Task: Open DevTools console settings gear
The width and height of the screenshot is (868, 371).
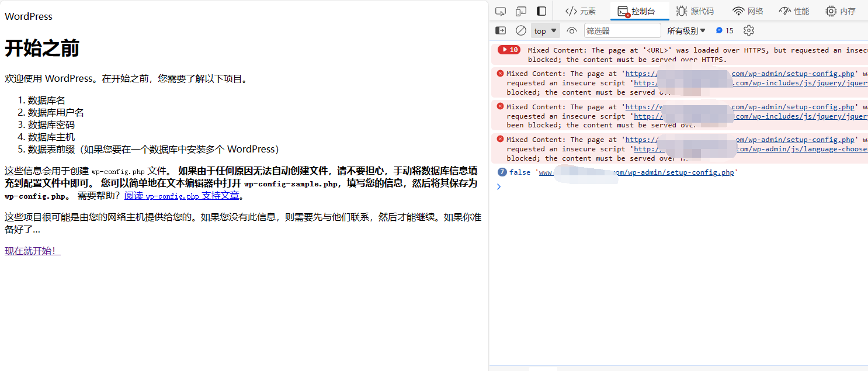Action: (749, 30)
